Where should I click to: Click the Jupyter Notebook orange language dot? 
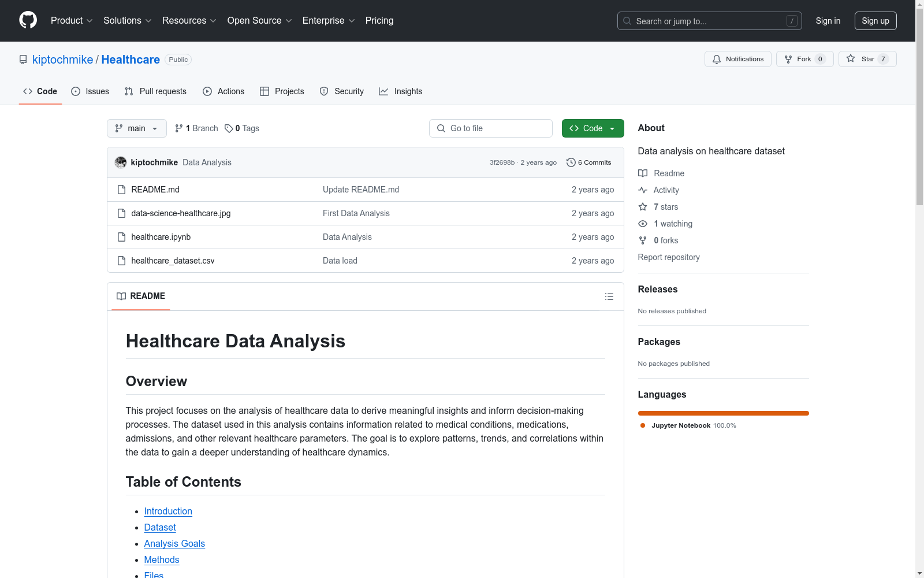click(x=643, y=425)
